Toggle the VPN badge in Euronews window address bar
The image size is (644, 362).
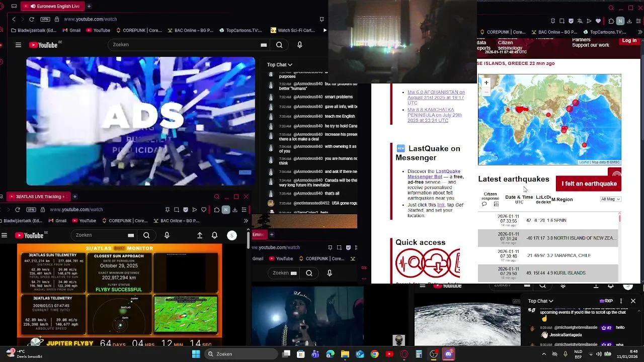point(45,19)
